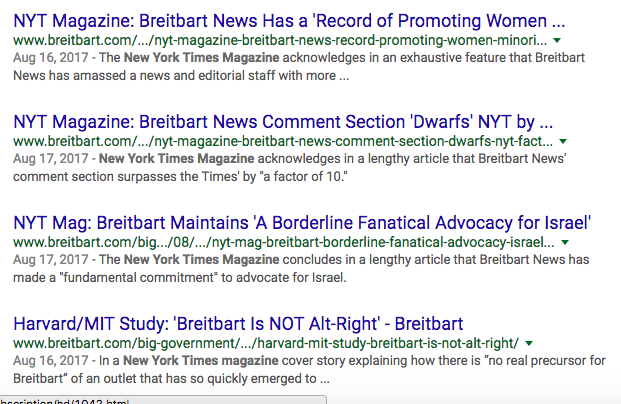621x404 pixels.
Task: Expand arrow beside record-promoting-women URL
Action: pos(556,42)
